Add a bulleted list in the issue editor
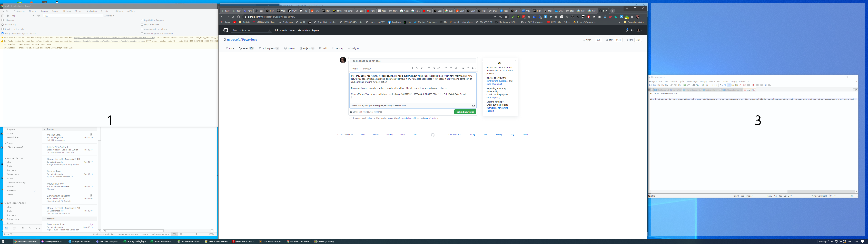Image resolution: width=868 pixels, height=244 pixels. pos(446,68)
